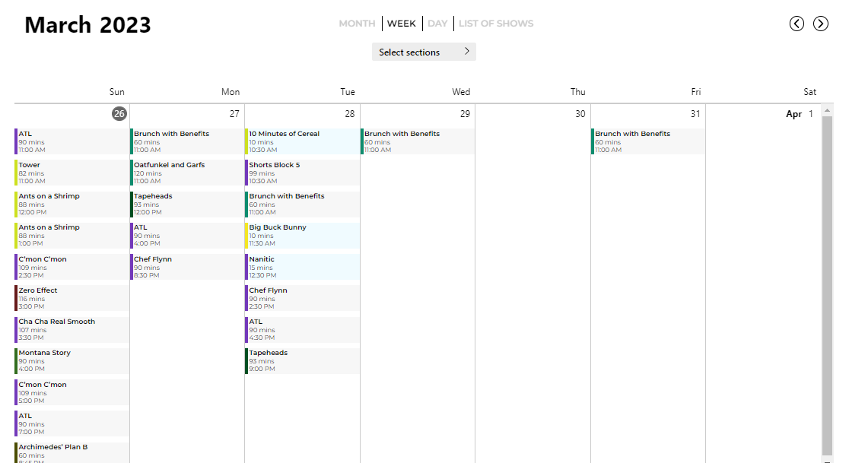Select date 28 on Tuesday

click(350, 114)
